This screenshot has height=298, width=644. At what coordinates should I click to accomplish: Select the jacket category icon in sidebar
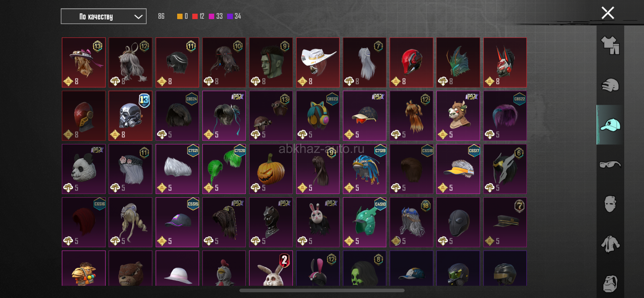[x=610, y=244]
